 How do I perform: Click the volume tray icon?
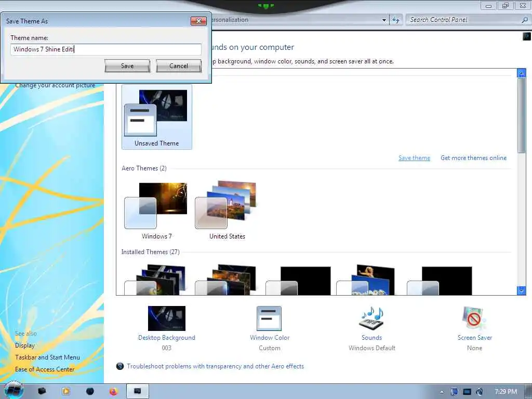pos(479,392)
